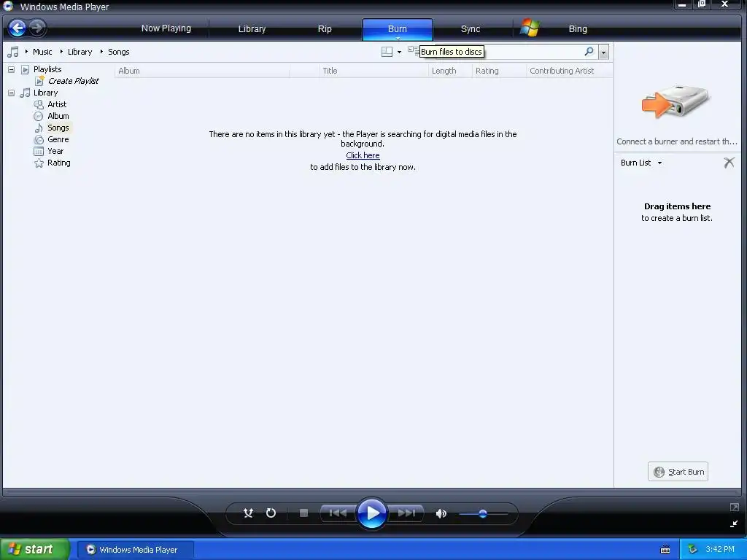Open the Bing tab

point(578,29)
